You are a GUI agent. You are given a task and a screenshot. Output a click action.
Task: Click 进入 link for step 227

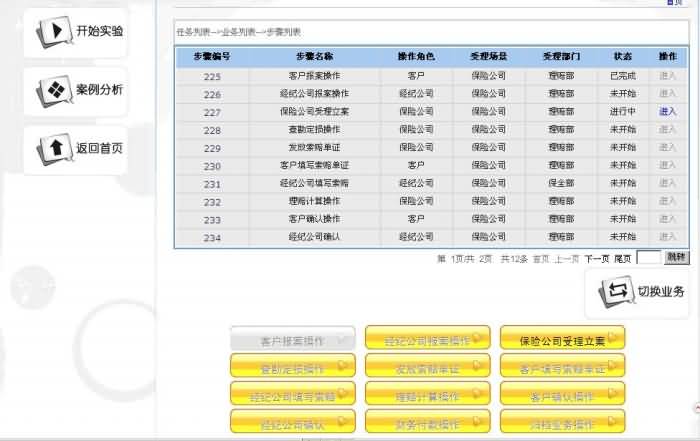click(x=667, y=112)
